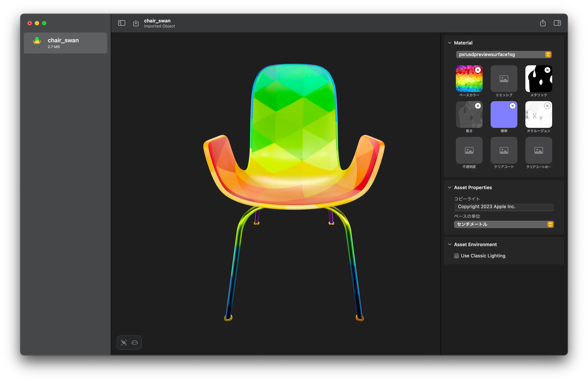Viewport: 588px width, 382px height.
Task: Enable Use Classic Lighting checkbox
Action: click(456, 256)
